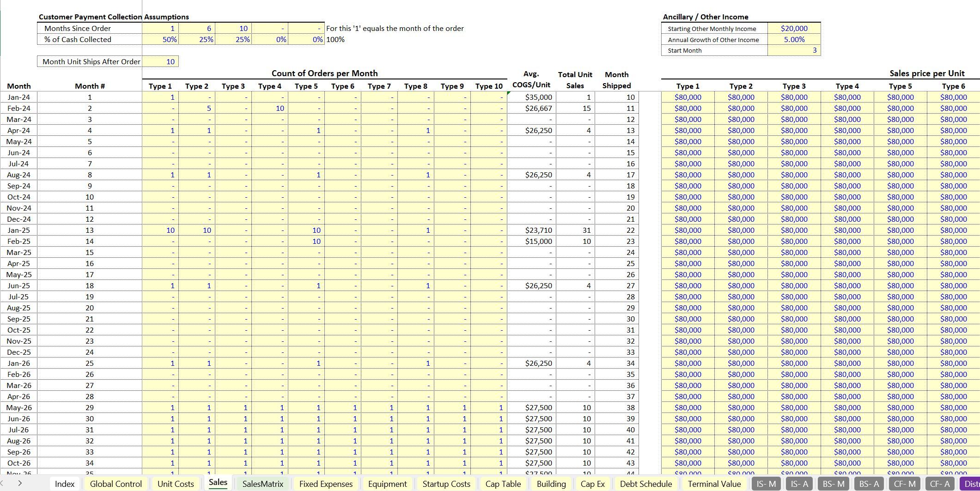Open the Startup Costs tab

(x=446, y=484)
